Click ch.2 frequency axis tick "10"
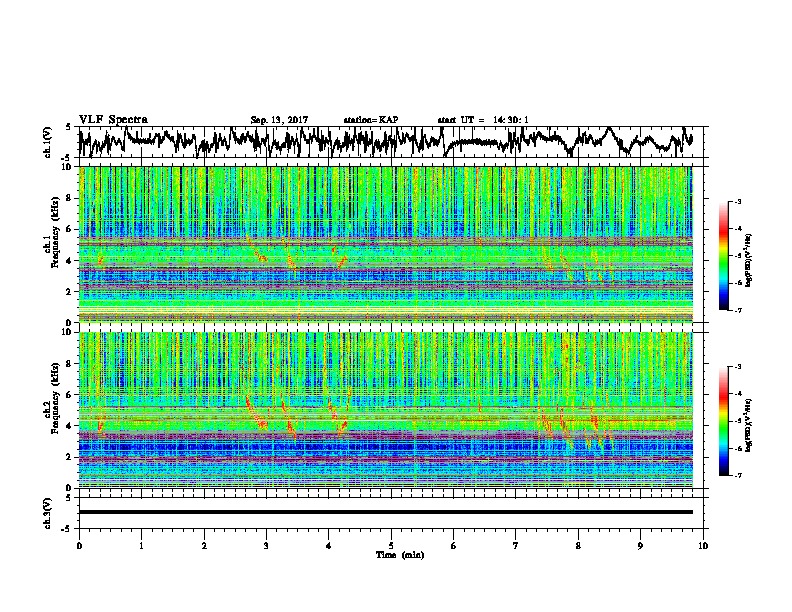This screenshot has height=612, width=792. tap(68, 332)
